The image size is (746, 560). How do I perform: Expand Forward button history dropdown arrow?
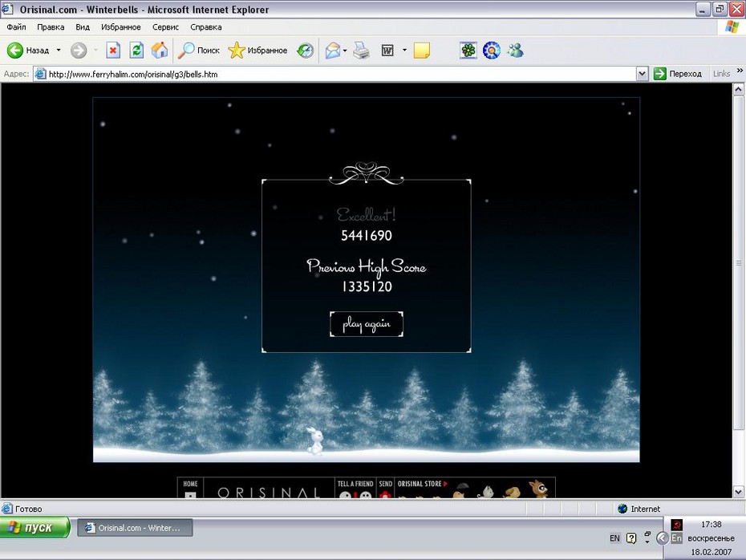(95, 50)
